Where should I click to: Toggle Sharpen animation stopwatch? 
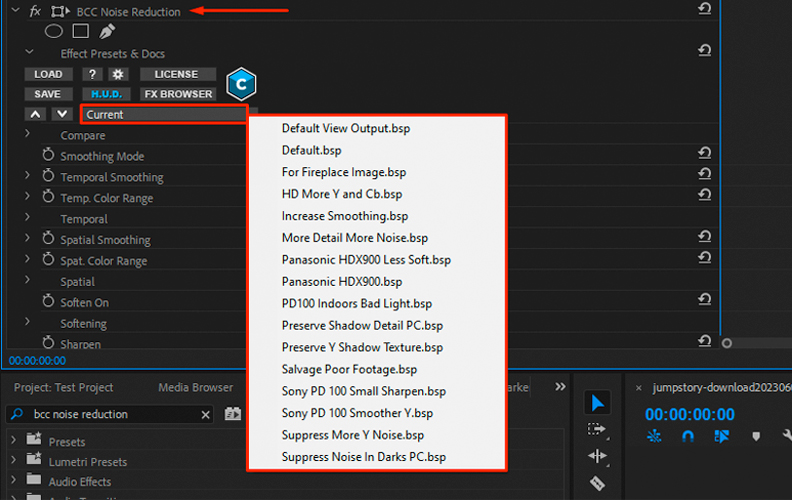(48, 342)
